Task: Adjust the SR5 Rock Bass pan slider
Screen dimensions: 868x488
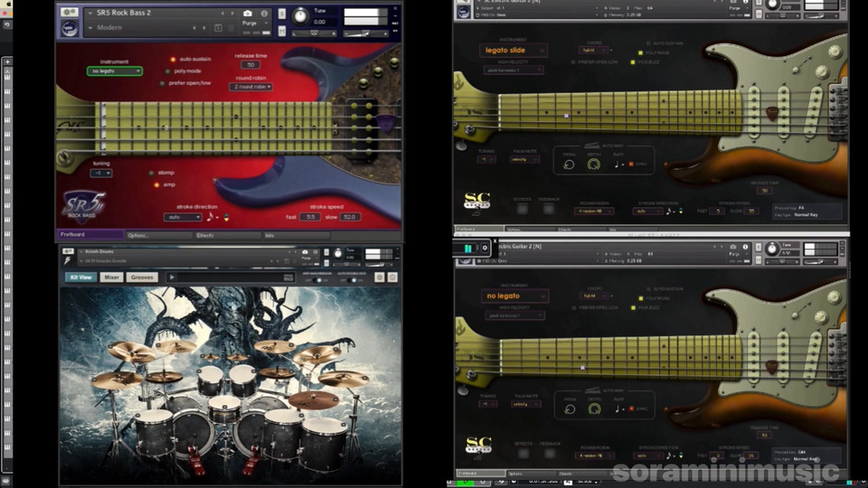Action: pos(314,33)
